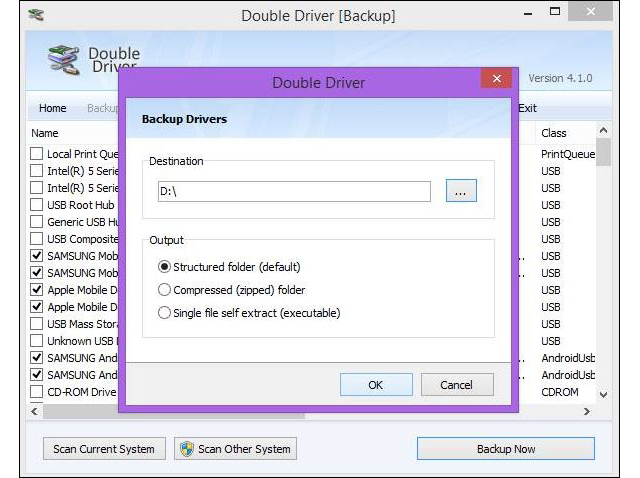Image resolution: width=640 pixels, height=478 pixels.
Task: Check the Local Print Queue checkbox
Action: [37, 154]
